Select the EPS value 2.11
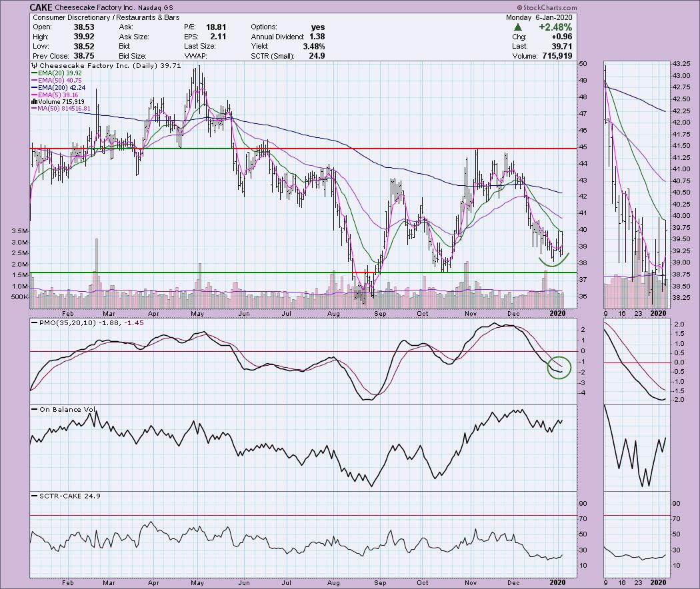Viewport: 700px width, 589px height. (218, 37)
